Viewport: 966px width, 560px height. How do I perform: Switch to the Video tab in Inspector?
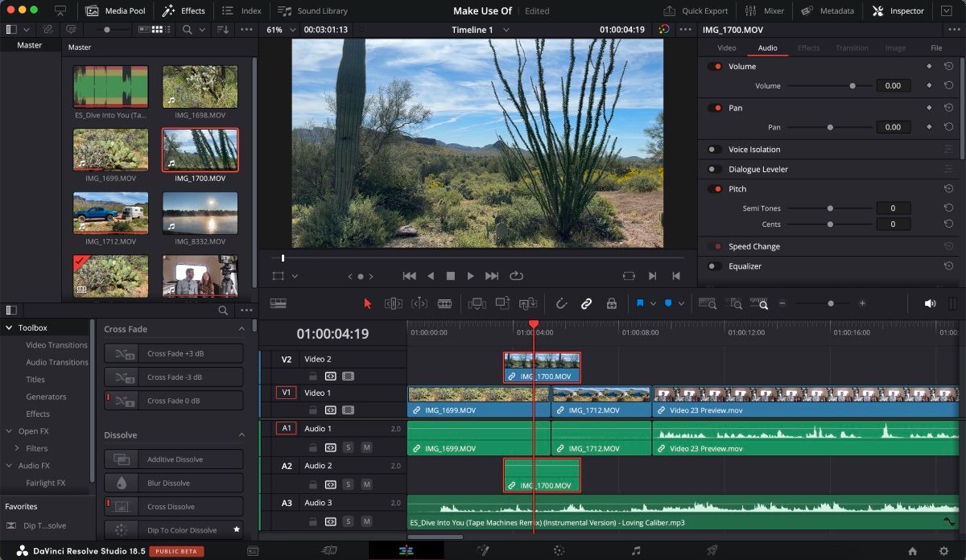[726, 47]
